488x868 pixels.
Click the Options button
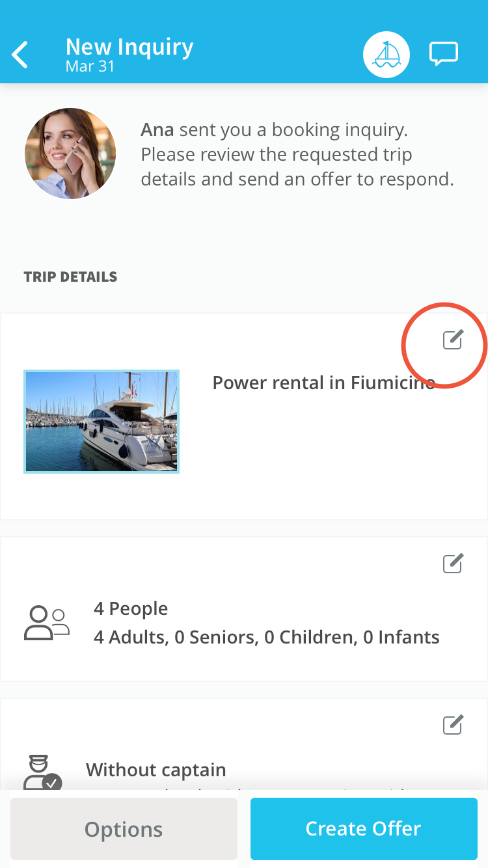tap(124, 829)
